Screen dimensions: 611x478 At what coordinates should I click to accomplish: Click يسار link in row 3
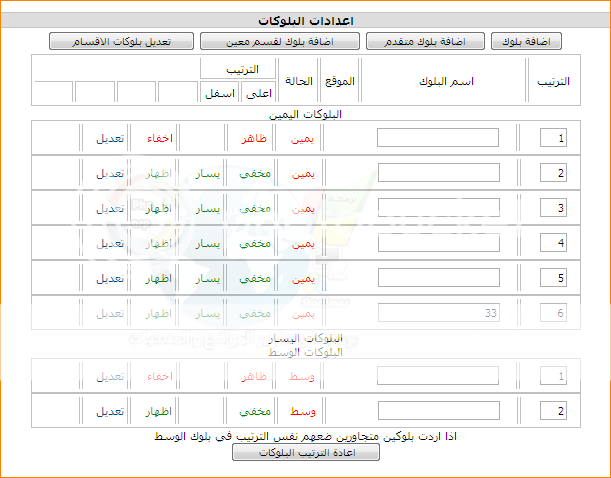pyautogui.click(x=208, y=210)
